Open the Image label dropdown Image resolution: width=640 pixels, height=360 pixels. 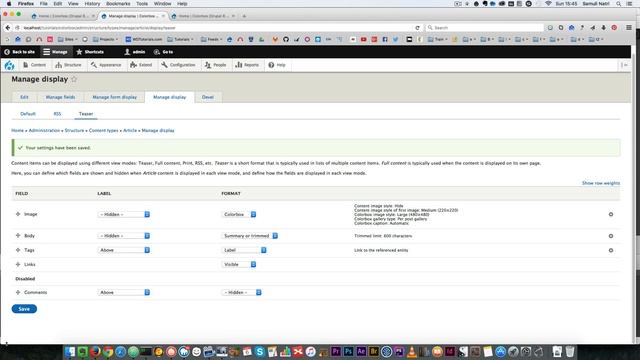click(124, 214)
